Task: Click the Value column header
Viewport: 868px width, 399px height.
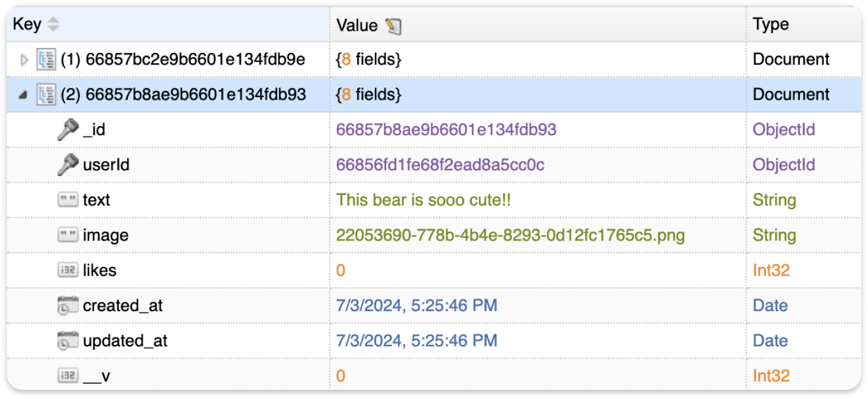Action: 357,25
